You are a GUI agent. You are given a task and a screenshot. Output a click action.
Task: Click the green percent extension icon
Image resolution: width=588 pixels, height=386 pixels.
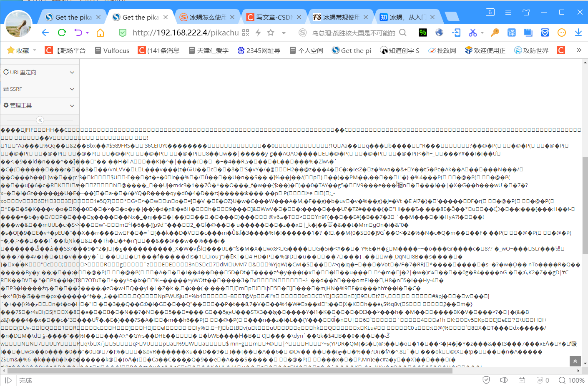coord(422,32)
